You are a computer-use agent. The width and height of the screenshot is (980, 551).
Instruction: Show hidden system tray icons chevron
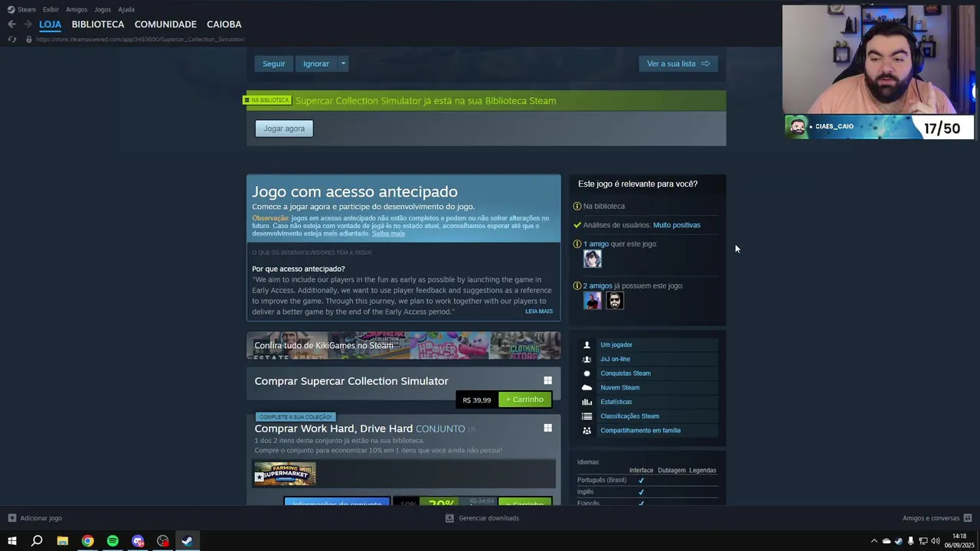pos(874,541)
